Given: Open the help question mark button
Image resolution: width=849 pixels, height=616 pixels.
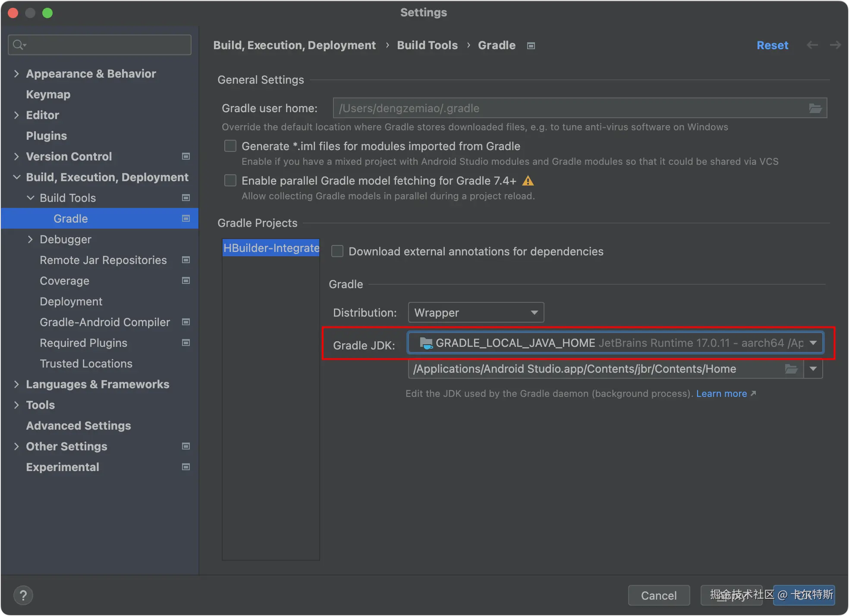Looking at the screenshot, I should click(x=23, y=595).
